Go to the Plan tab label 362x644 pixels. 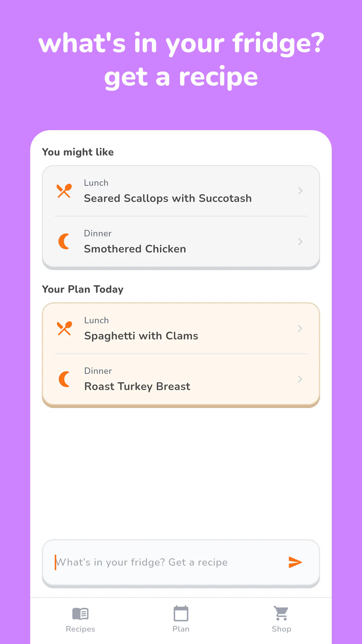181,629
